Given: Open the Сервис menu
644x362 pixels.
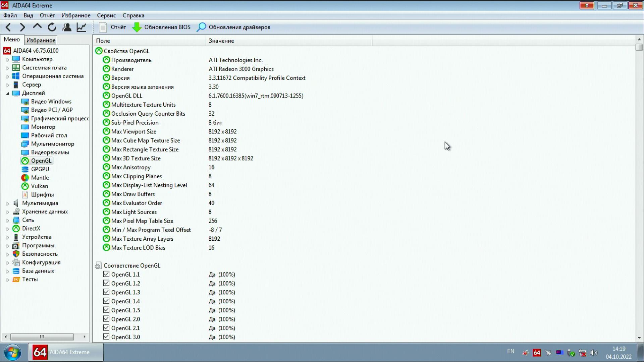Looking at the screenshot, I should click(x=106, y=15).
